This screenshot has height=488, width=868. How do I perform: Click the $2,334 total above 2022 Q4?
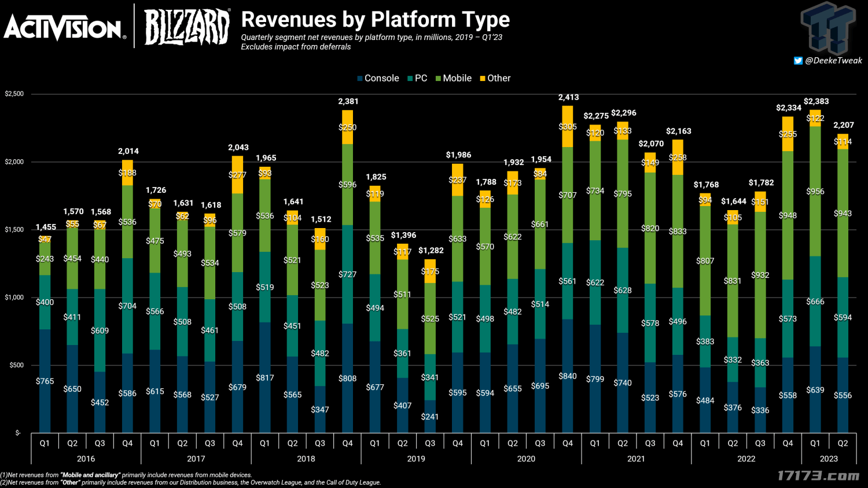pos(789,108)
